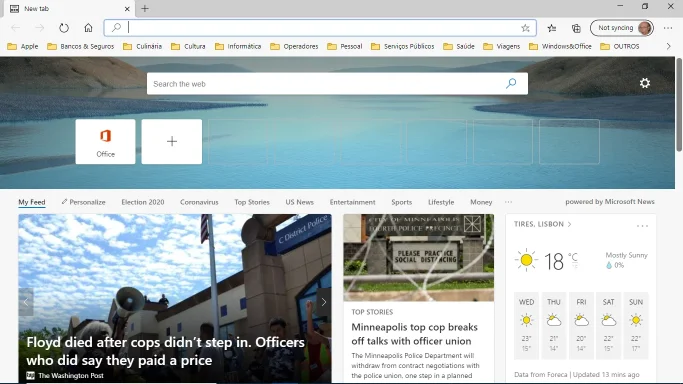Viewport: 683px width, 384px height.
Task: Open the Bancos & Seguros bookmarks folder
Action: [x=81, y=46]
